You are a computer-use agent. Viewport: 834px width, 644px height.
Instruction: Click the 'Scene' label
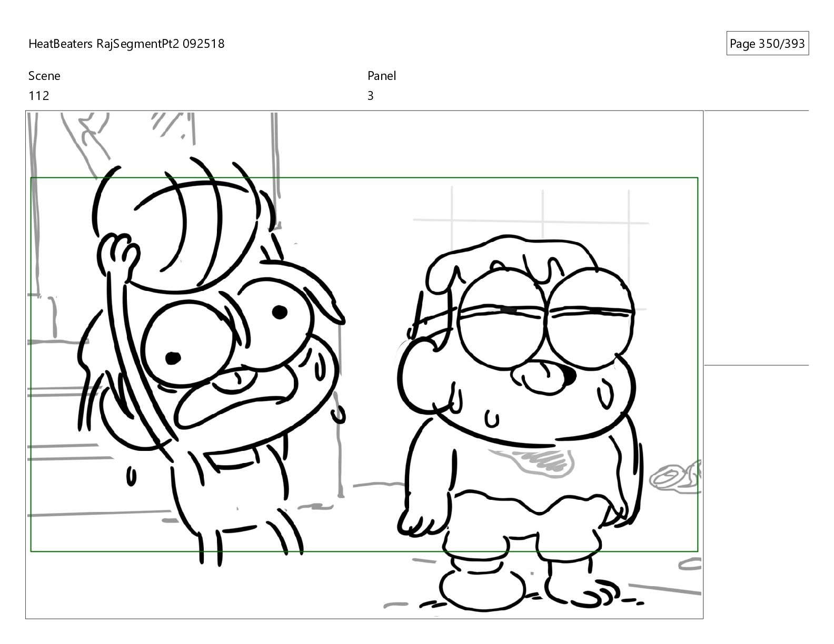tap(44, 76)
